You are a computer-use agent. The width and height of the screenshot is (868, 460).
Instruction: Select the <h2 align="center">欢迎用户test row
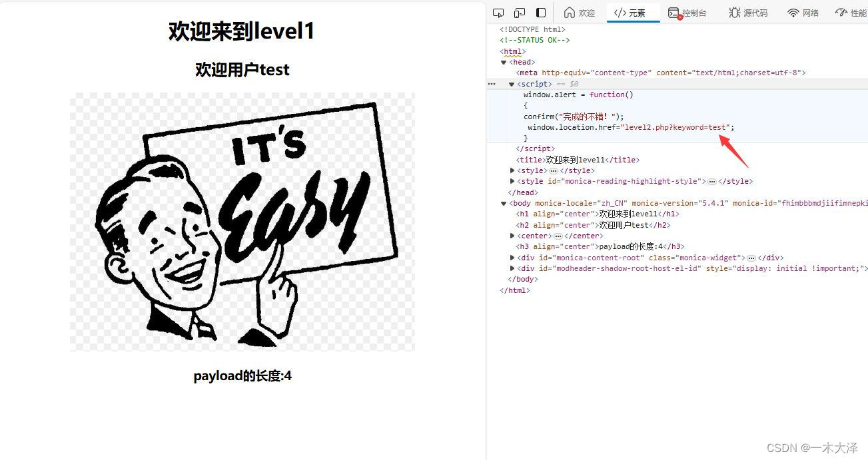(593, 225)
